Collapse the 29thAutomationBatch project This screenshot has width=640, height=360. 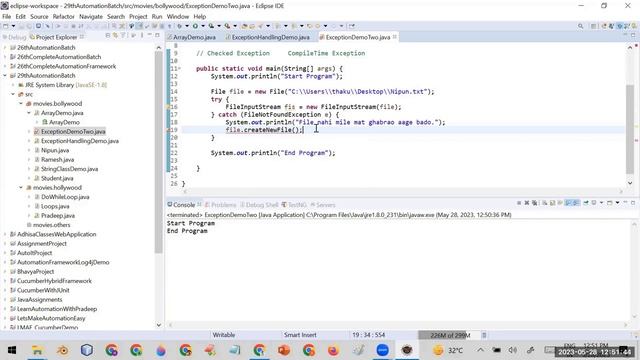5,76
